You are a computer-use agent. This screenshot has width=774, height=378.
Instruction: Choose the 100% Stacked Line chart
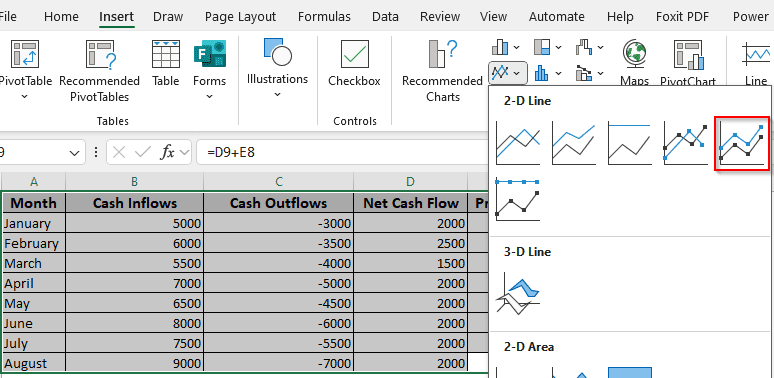coord(629,142)
